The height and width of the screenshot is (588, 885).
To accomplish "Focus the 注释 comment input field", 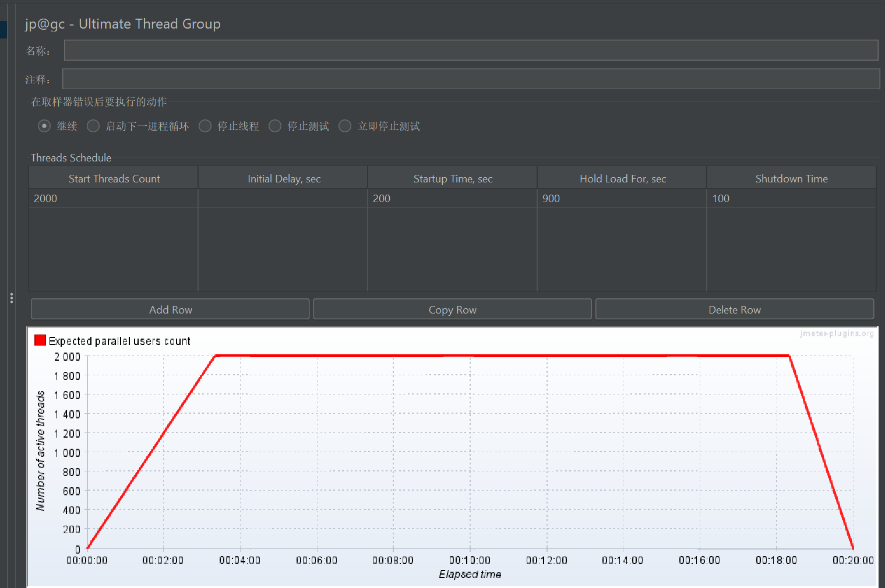I will (471, 79).
